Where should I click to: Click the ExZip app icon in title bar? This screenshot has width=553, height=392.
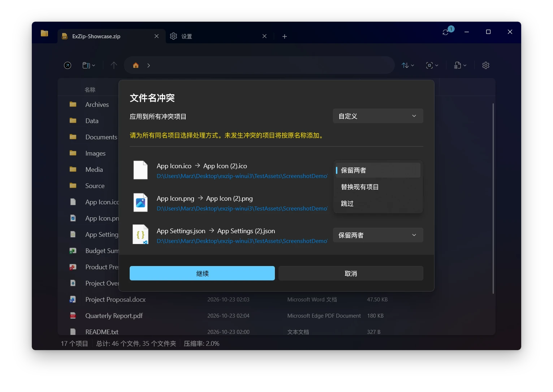point(44,33)
